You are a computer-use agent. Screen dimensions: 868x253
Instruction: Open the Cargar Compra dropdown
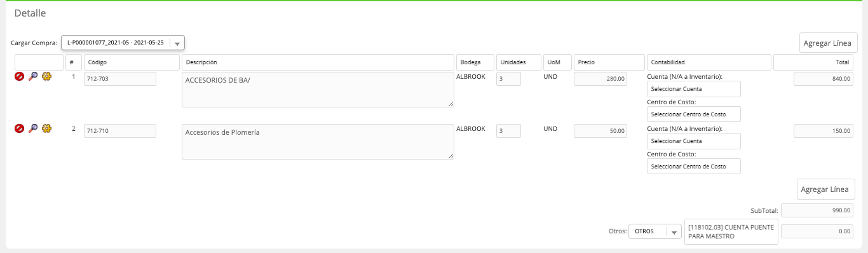pyautogui.click(x=123, y=43)
